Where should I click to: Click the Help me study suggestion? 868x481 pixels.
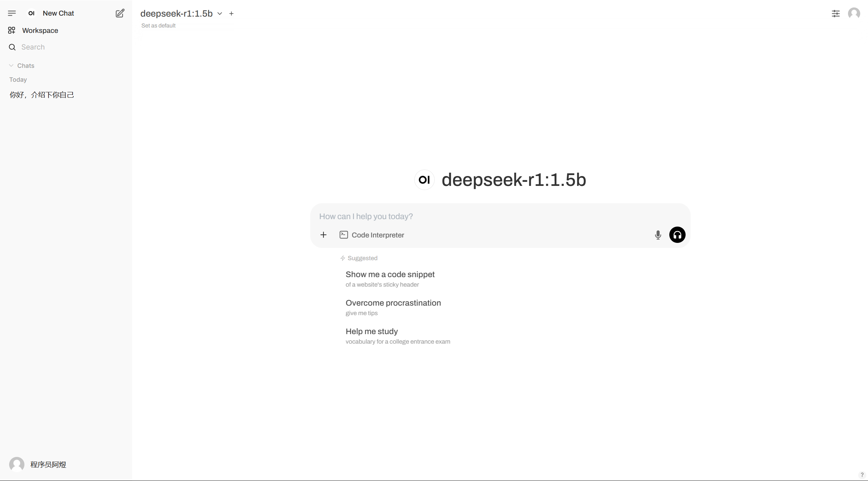pyautogui.click(x=372, y=335)
